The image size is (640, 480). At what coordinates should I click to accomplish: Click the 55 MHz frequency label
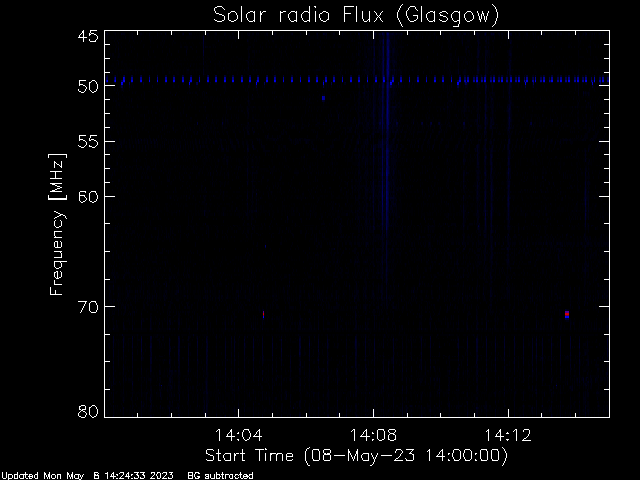88,142
